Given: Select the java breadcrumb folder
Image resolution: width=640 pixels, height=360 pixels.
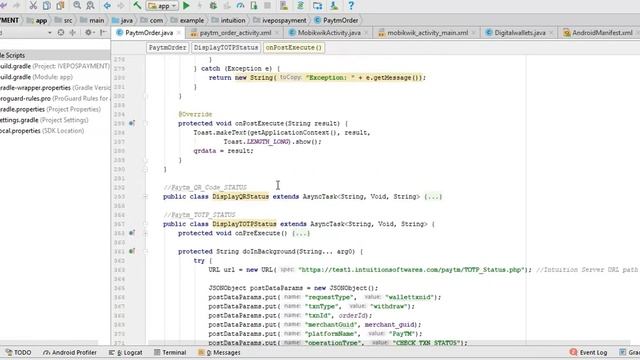Looking at the screenshot, I should pyautogui.click(x=122, y=20).
